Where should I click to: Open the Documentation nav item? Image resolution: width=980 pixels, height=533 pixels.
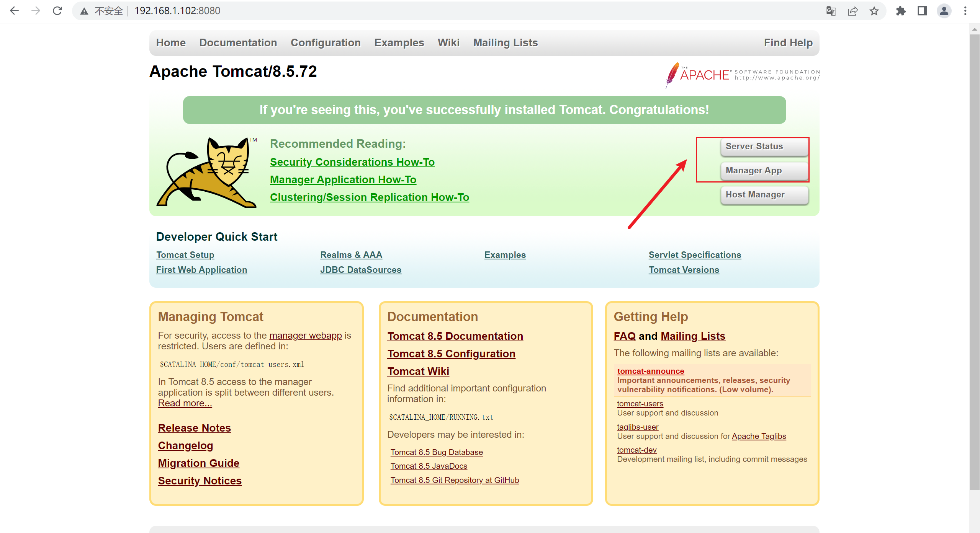pyautogui.click(x=238, y=42)
